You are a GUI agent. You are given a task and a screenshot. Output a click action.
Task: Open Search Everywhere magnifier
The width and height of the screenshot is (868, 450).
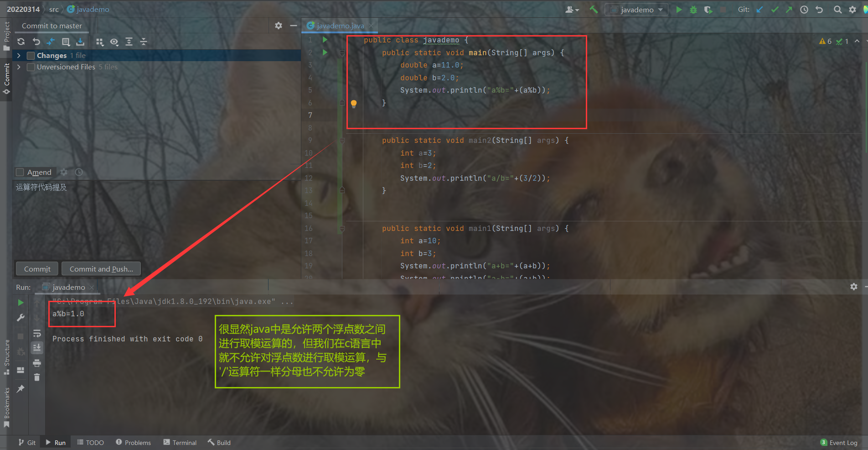click(837, 10)
